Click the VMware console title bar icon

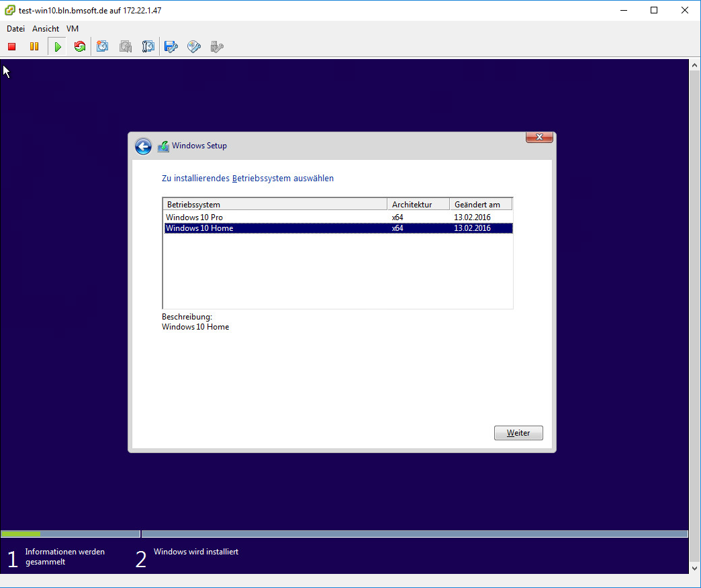9,10
